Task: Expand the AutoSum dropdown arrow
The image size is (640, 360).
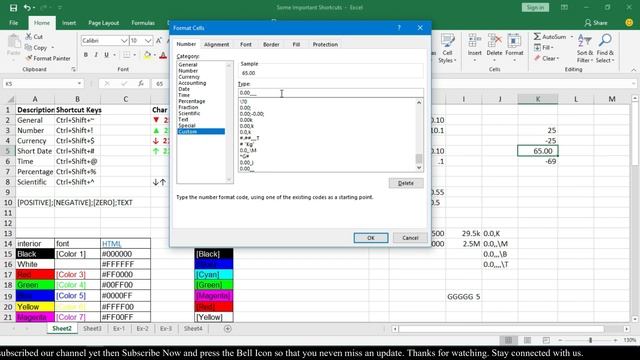Action: pyautogui.click(x=572, y=37)
